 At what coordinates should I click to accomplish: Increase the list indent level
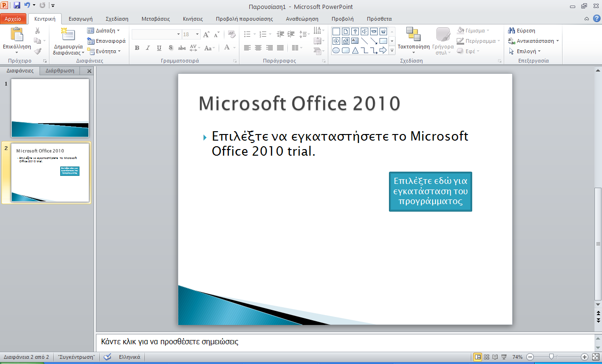pyautogui.click(x=292, y=34)
